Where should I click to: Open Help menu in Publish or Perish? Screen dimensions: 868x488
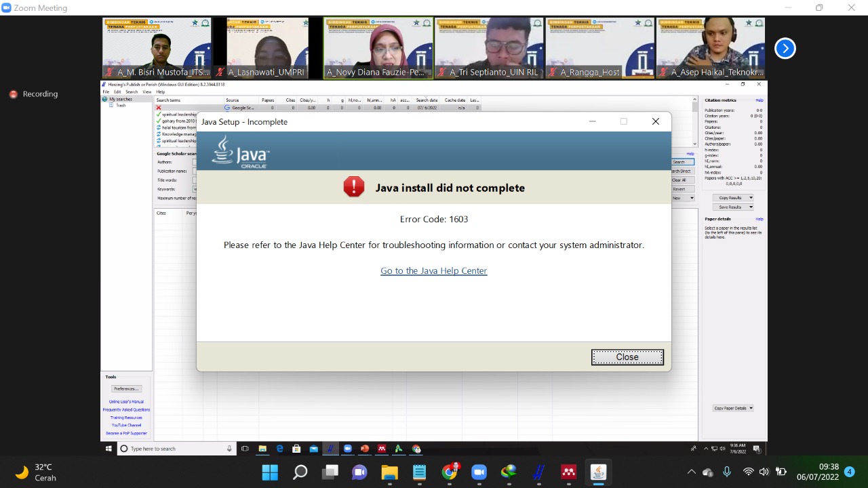click(161, 91)
